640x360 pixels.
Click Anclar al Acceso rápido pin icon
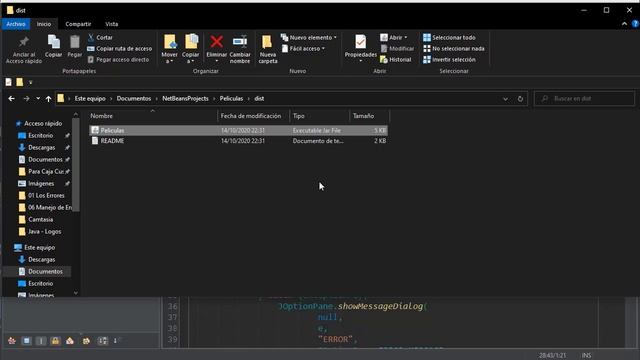click(x=24, y=42)
